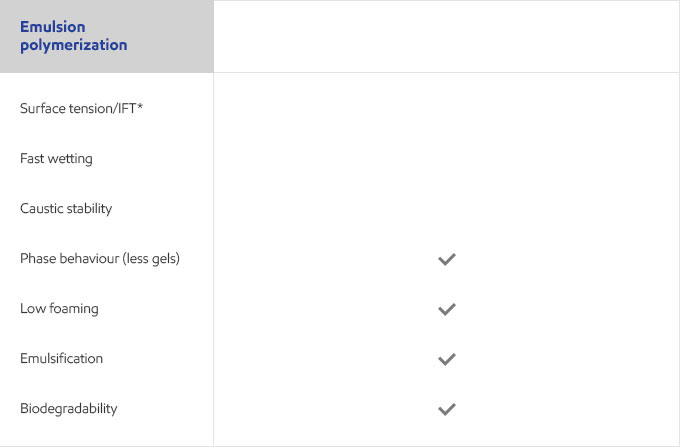Screen dimensions: 680x447
Task: Click the (less gels) parenthetical text
Action: [151, 258]
